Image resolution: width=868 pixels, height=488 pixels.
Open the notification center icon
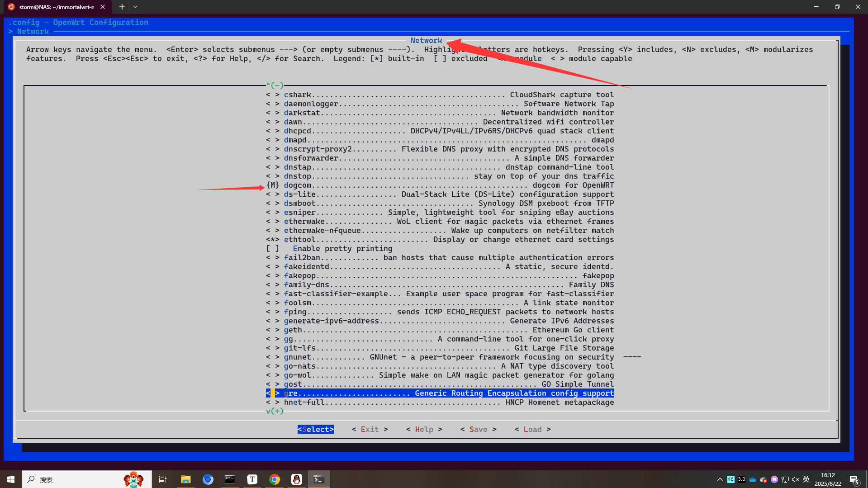tap(854, 479)
